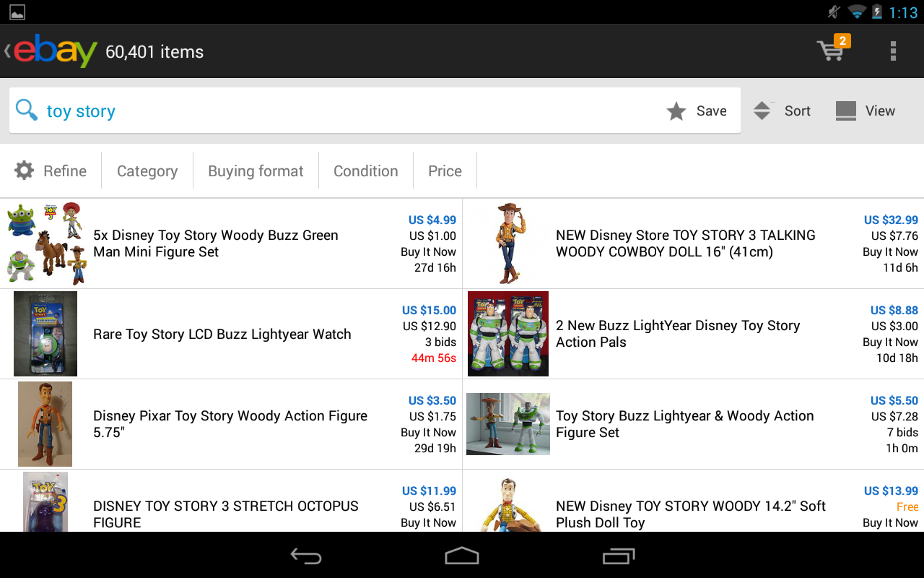Open the Price filter
The height and width of the screenshot is (578, 924).
[445, 171]
